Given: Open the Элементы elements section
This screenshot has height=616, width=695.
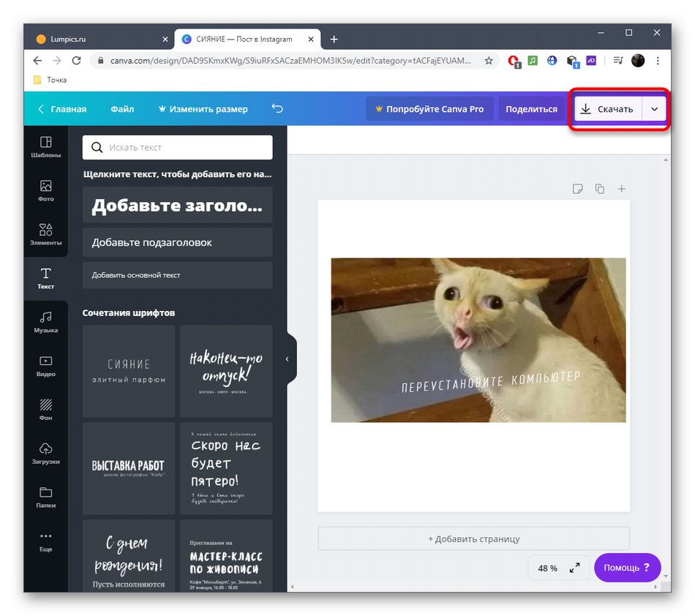Looking at the screenshot, I should [45, 234].
